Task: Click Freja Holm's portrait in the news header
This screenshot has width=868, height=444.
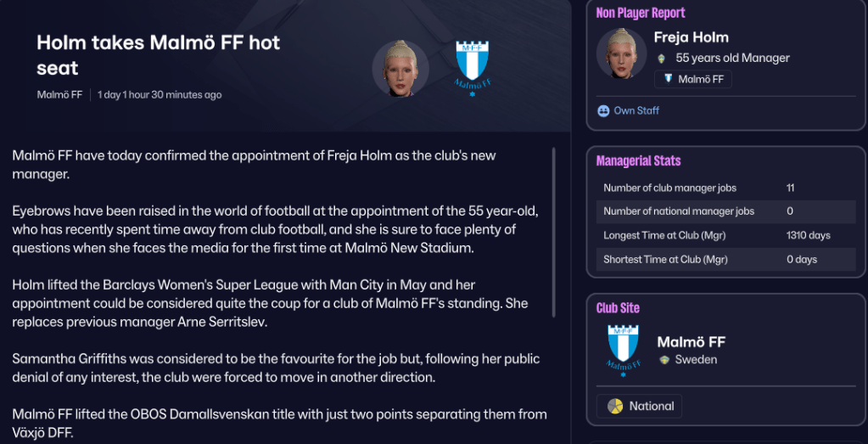Action: (400, 68)
